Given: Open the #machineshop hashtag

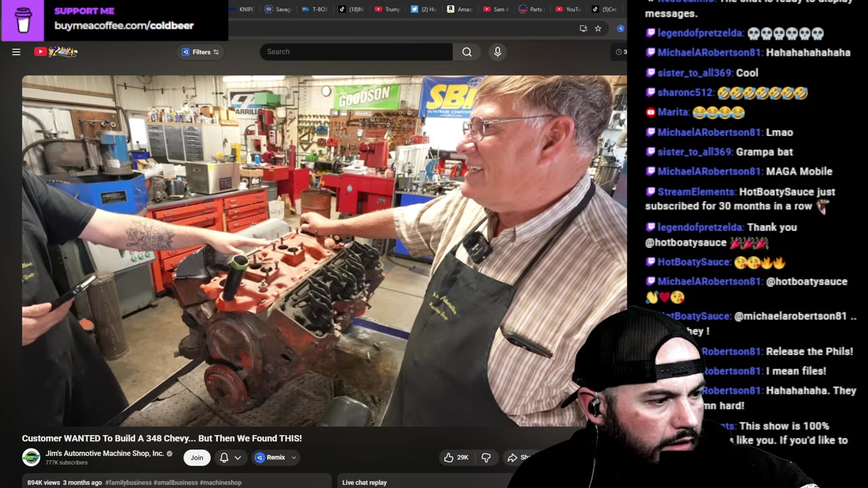Looking at the screenshot, I should [220, 483].
